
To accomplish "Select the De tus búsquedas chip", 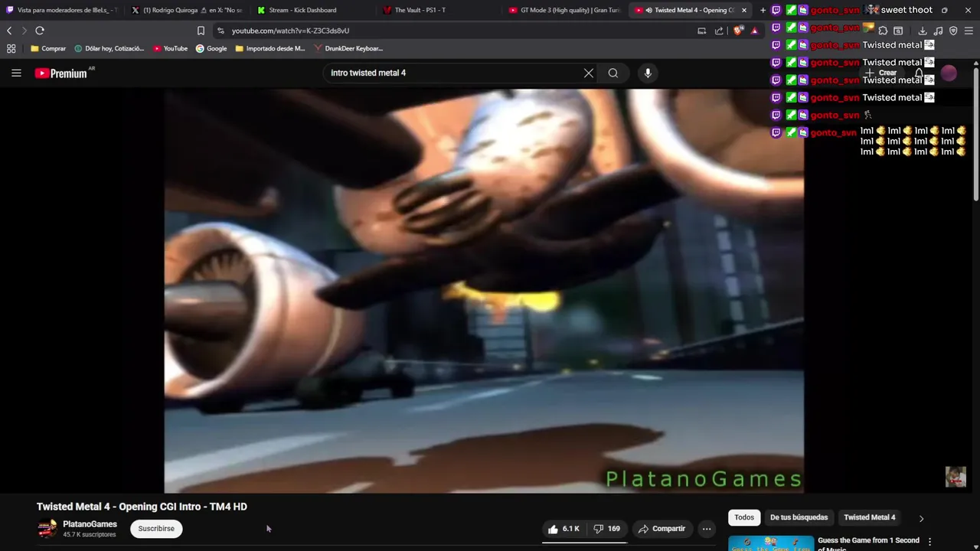I will point(799,517).
